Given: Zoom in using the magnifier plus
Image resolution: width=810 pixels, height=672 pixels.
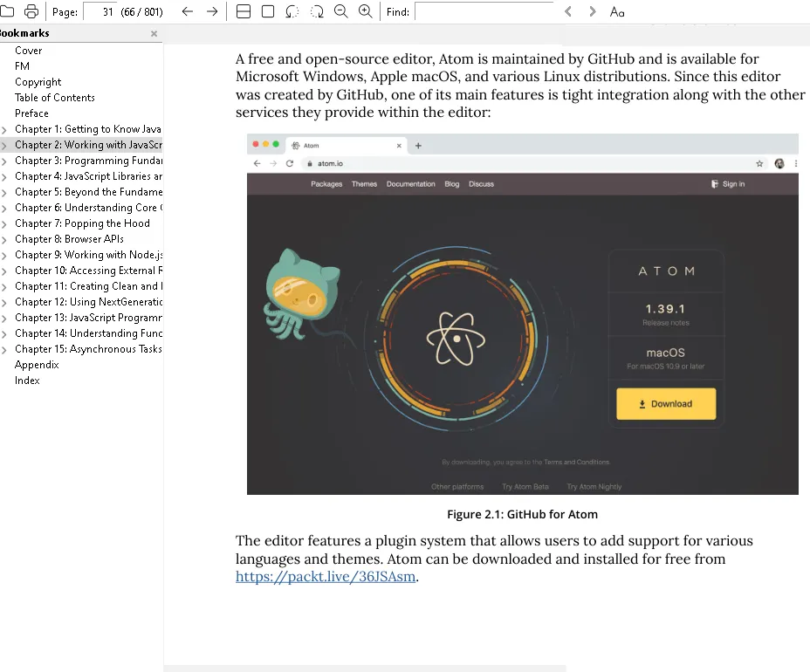Looking at the screenshot, I should (x=366, y=11).
